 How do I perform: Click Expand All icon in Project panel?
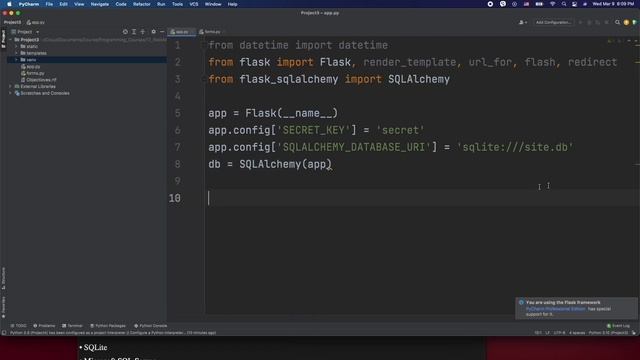(x=134, y=32)
